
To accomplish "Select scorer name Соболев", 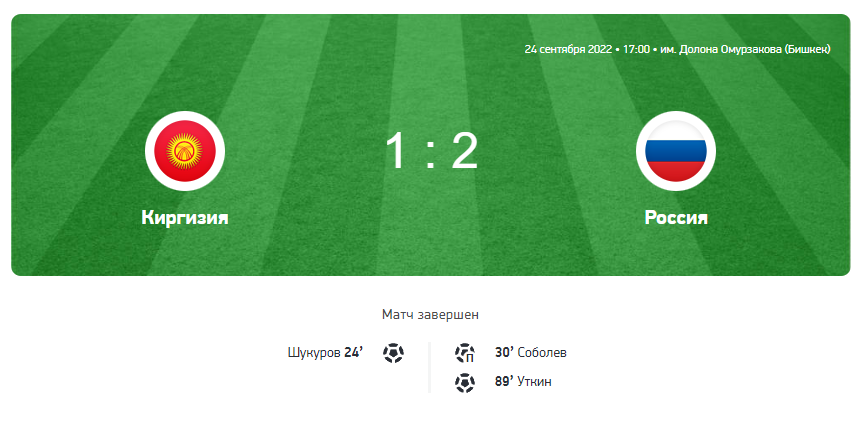I will 542,353.
